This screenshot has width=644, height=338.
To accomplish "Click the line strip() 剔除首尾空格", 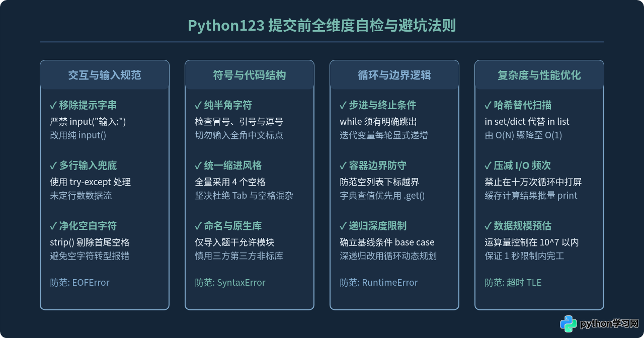I will 90,242.
